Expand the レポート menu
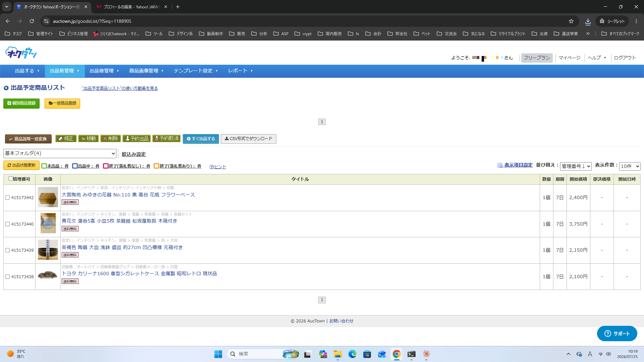The image size is (644, 362). point(240,71)
